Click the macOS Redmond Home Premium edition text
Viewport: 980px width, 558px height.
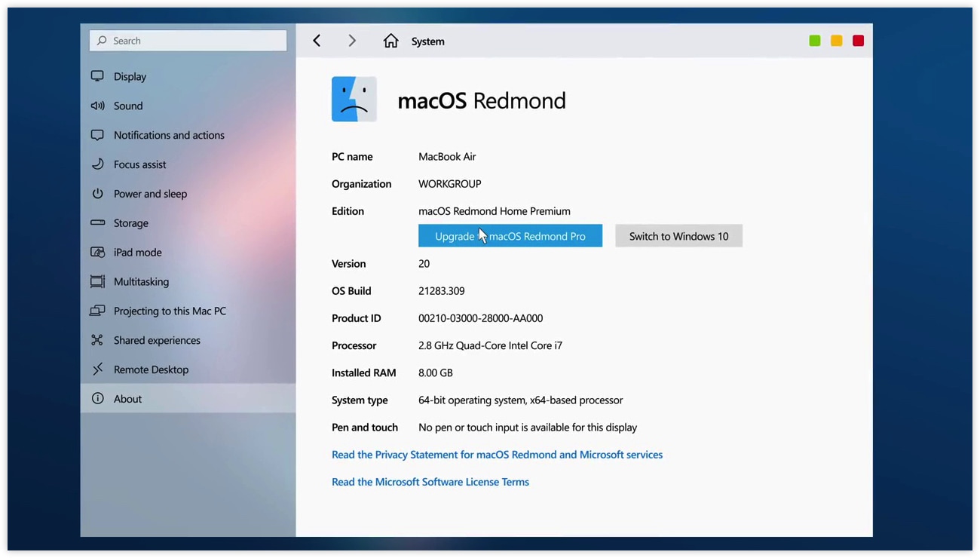point(495,211)
